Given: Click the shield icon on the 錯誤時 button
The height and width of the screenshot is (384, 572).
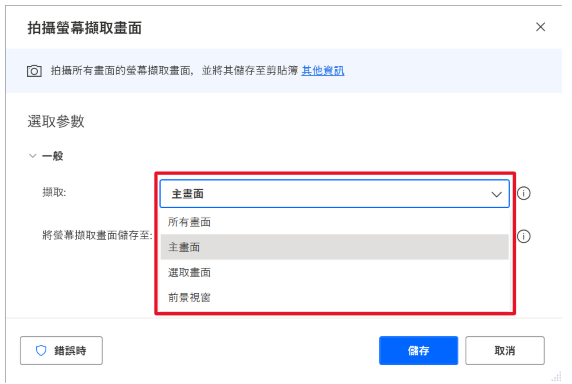Looking at the screenshot, I should (41, 350).
